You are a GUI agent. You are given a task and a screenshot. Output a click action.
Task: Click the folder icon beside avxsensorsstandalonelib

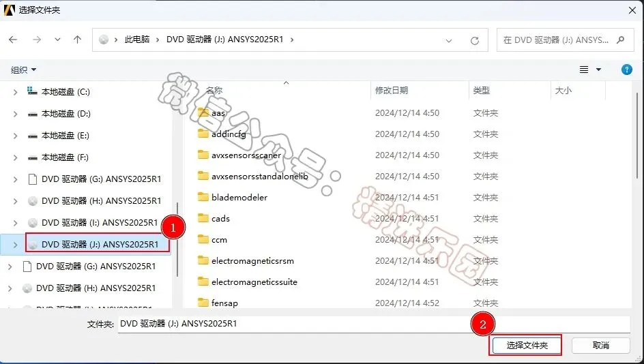[x=203, y=176]
